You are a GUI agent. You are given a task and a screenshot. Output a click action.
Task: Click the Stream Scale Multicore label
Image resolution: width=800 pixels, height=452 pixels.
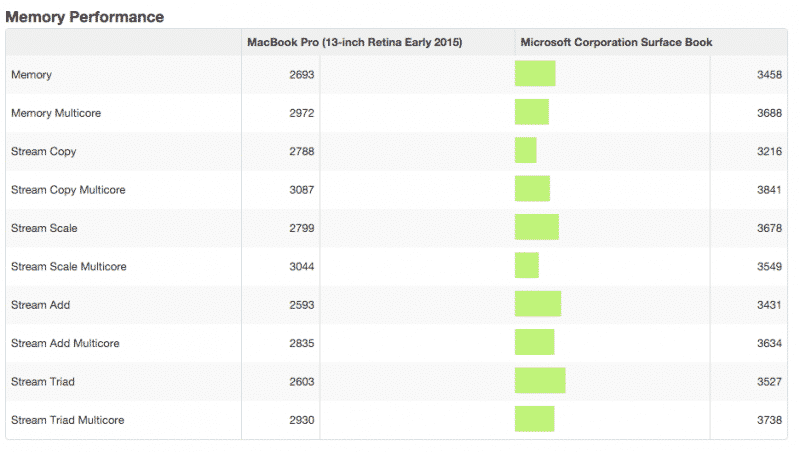point(69,267)
